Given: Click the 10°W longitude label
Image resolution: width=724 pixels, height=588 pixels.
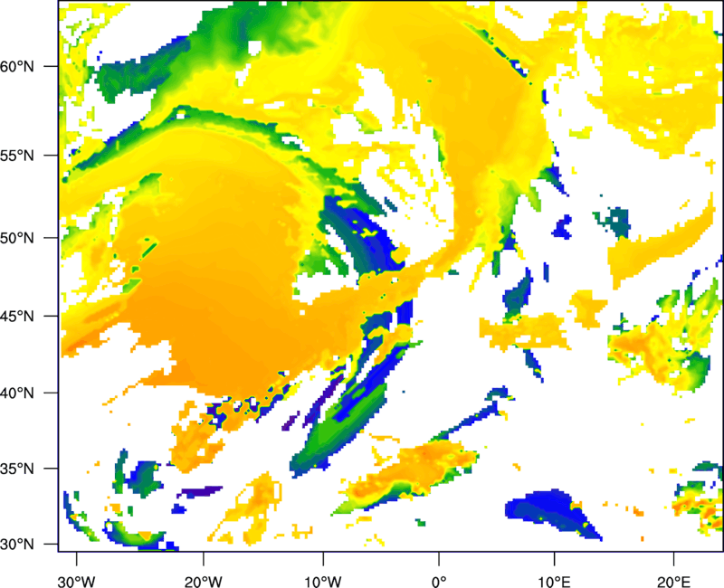Looking at the screenshot, I should tap(322, 582).
